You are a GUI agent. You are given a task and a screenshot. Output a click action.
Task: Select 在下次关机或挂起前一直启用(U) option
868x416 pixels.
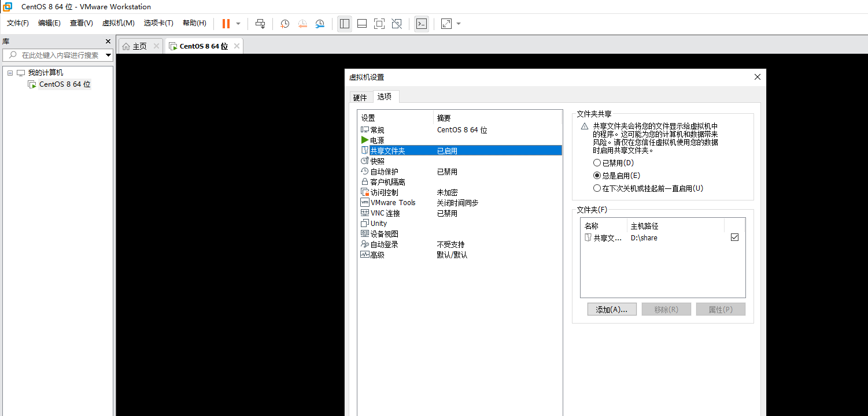pyautogui.click(x=597, y=188)
